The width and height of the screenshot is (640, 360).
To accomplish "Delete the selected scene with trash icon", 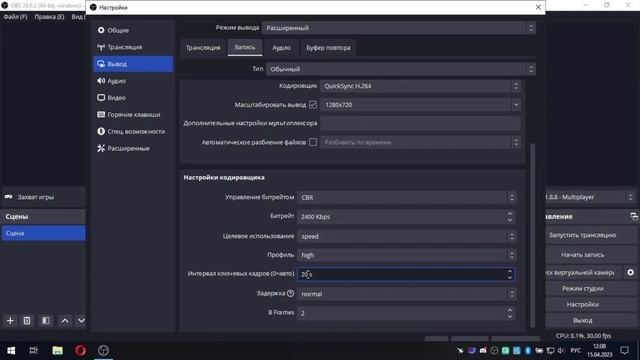I will (x=27, y=321).
